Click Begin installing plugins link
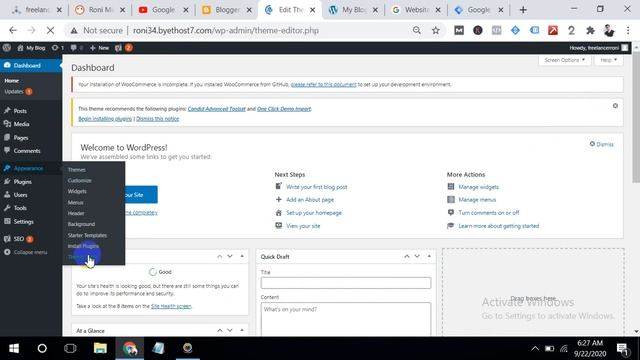 (x=105, y=119)
